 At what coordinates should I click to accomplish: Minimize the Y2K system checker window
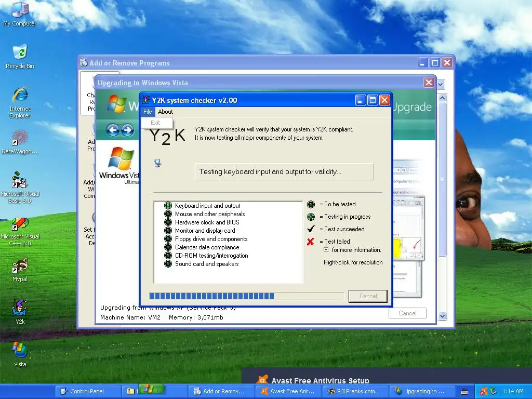[x=361, y=100]
